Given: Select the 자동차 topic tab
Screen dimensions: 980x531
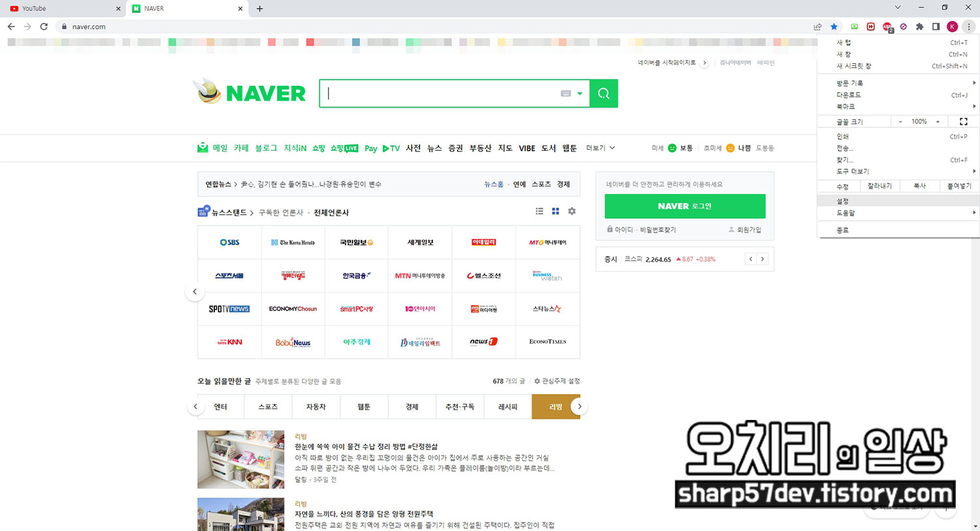Looking at the screenshot, I should [316, 406].
